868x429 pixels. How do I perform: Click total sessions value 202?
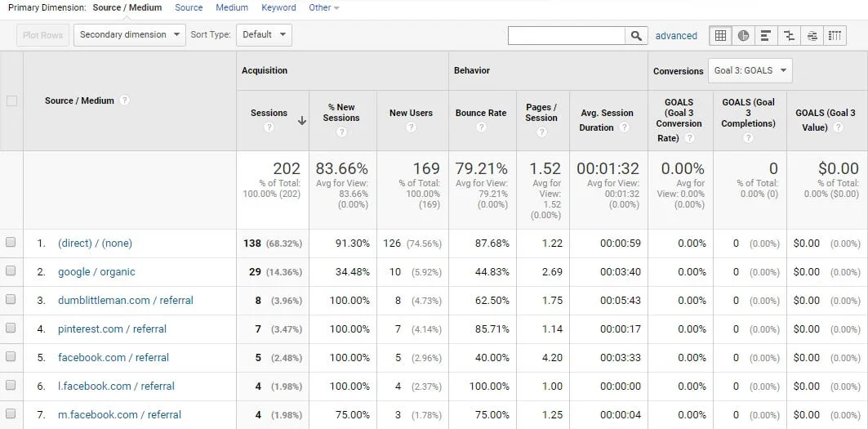click(x=287, y=168)
